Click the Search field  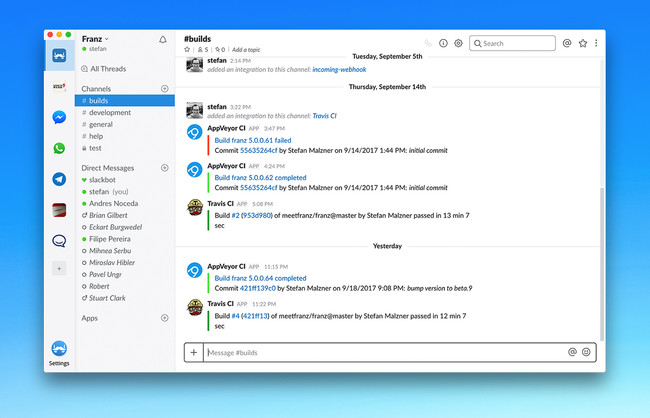(x=512, y=43)
